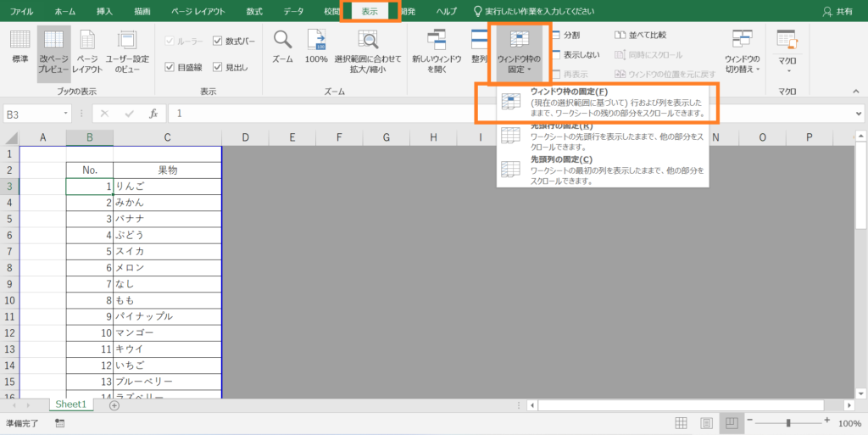Collapse the ribbon with the caret

pyautogui.click(x=856, y=92)
